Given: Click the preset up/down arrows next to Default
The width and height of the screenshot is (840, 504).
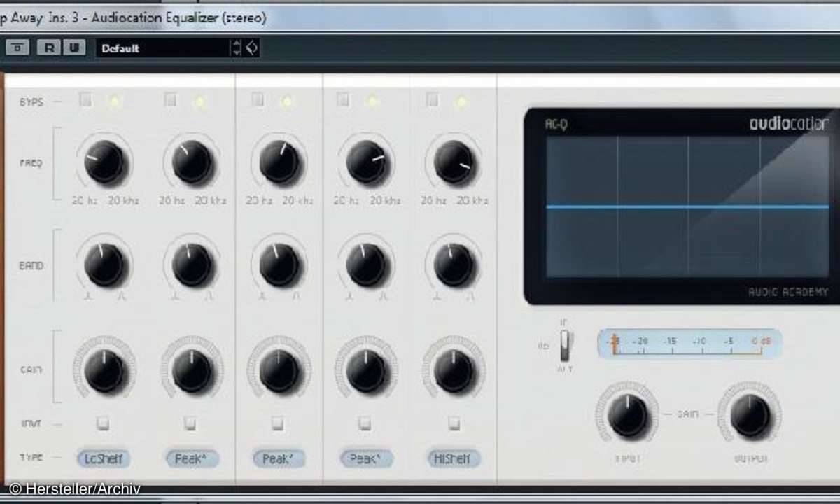Looking at the screenshot, I should click(237, 48).
